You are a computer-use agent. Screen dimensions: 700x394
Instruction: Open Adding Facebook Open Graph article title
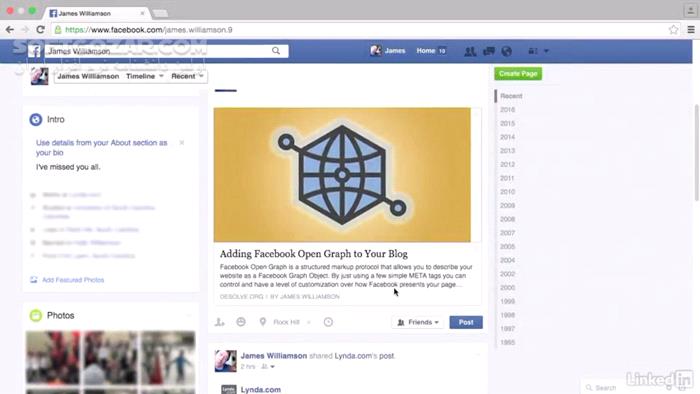coord(313,254)
